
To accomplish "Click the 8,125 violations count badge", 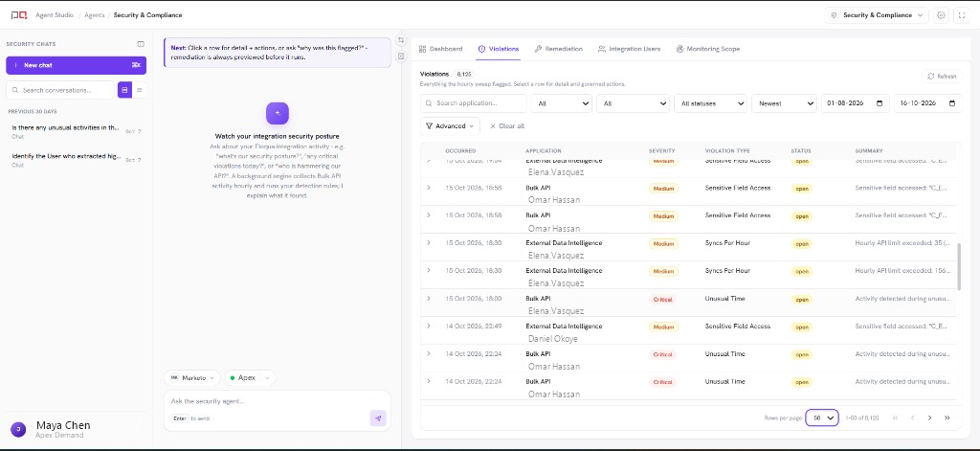I will 464,74.
